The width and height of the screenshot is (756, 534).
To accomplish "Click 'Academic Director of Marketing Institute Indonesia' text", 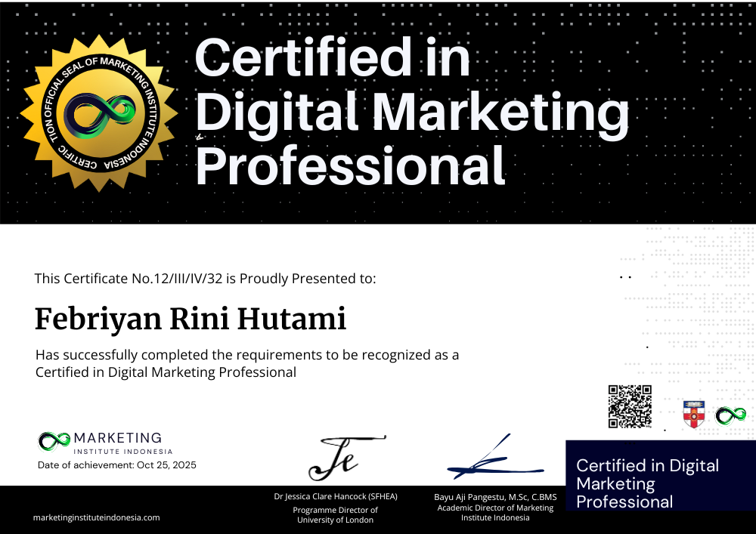I will click(x=495, y=513).
